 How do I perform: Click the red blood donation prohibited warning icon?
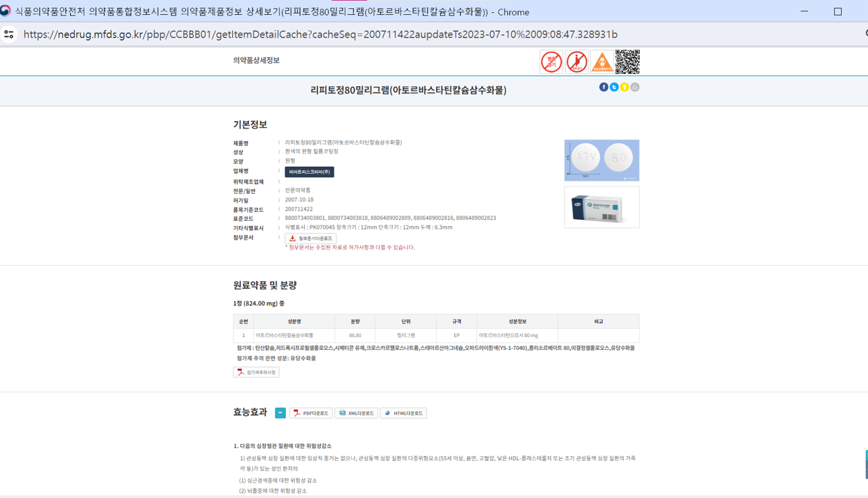click(551, 62)
